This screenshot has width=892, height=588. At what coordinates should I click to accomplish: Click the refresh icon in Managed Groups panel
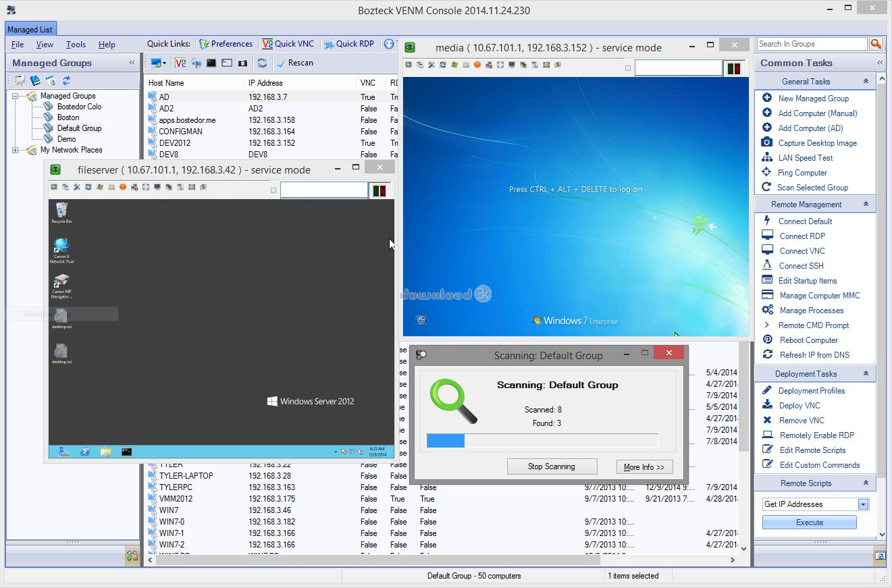point(65,80)
